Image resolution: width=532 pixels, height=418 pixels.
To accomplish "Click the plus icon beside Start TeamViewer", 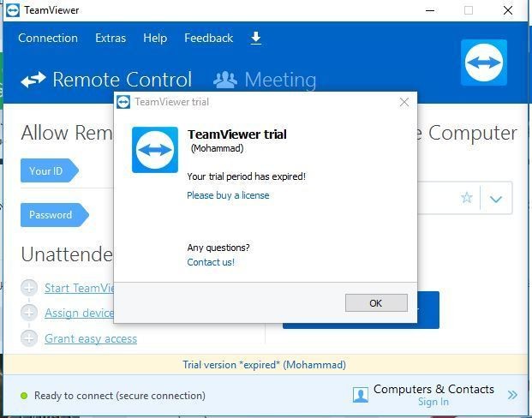I will 29,288.
